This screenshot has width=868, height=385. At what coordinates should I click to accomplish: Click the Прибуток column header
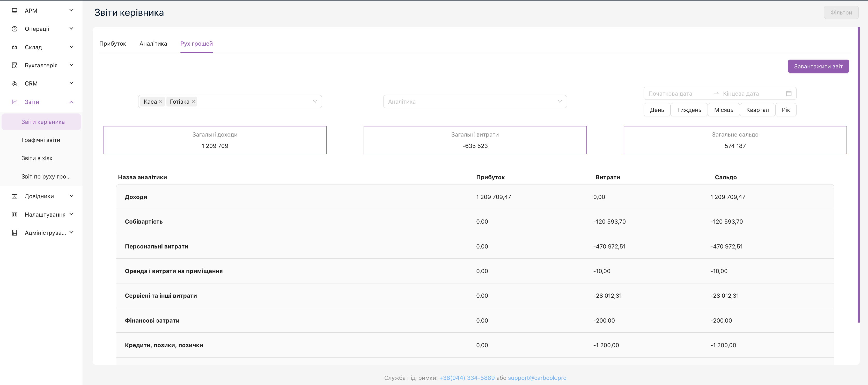pyautogui.click(x=490, y=177)
